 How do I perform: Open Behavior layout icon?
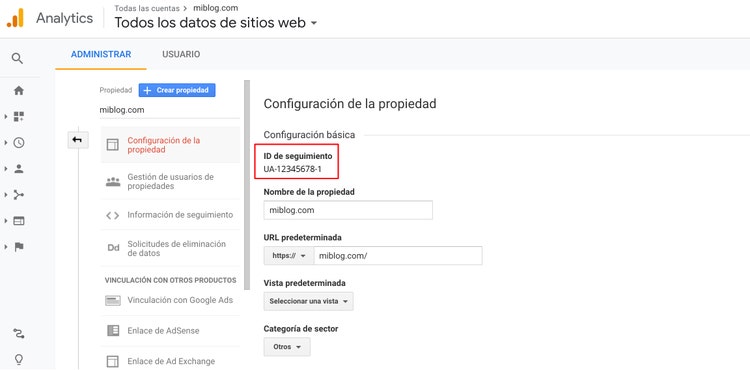coord(19,221)
